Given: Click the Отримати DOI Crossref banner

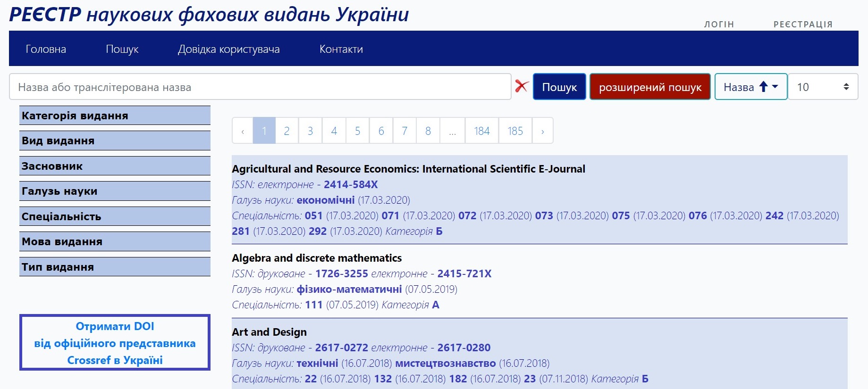Looking at the screenshot, I should pyautogui.click(x=115, y=342).
